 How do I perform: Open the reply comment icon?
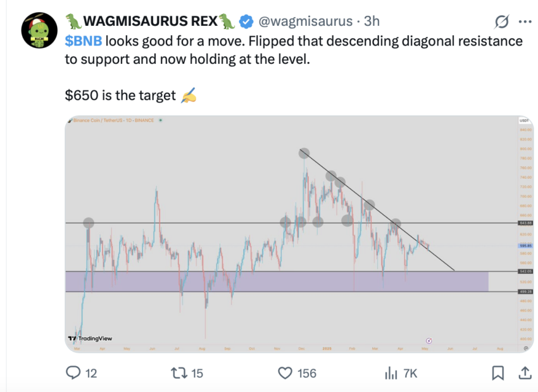73,373
